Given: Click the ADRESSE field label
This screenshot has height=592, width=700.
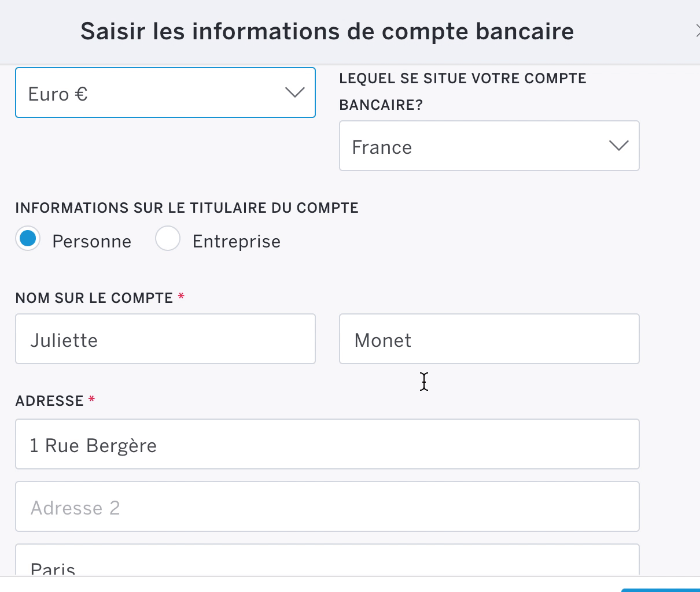Looking at the screenshot, I should tap(50, 401).
